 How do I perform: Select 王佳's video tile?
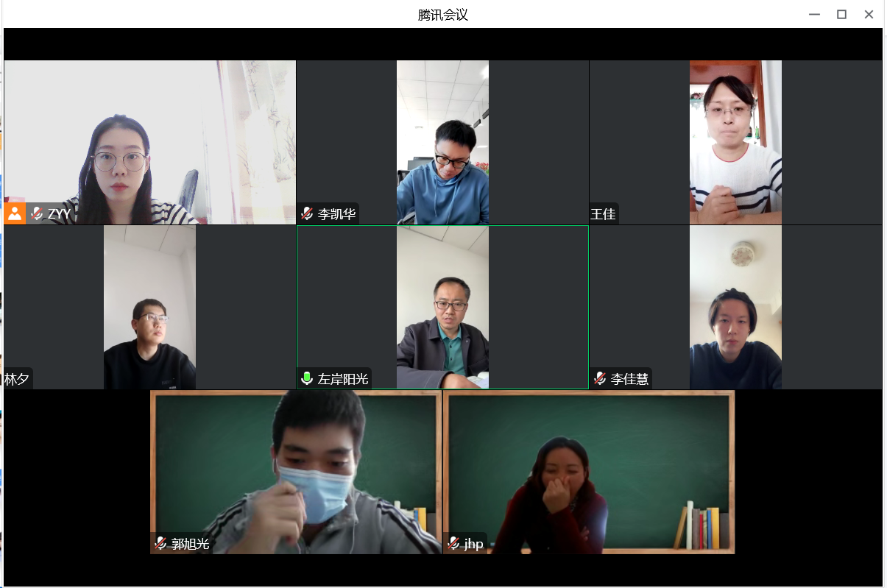click(735, 142)
